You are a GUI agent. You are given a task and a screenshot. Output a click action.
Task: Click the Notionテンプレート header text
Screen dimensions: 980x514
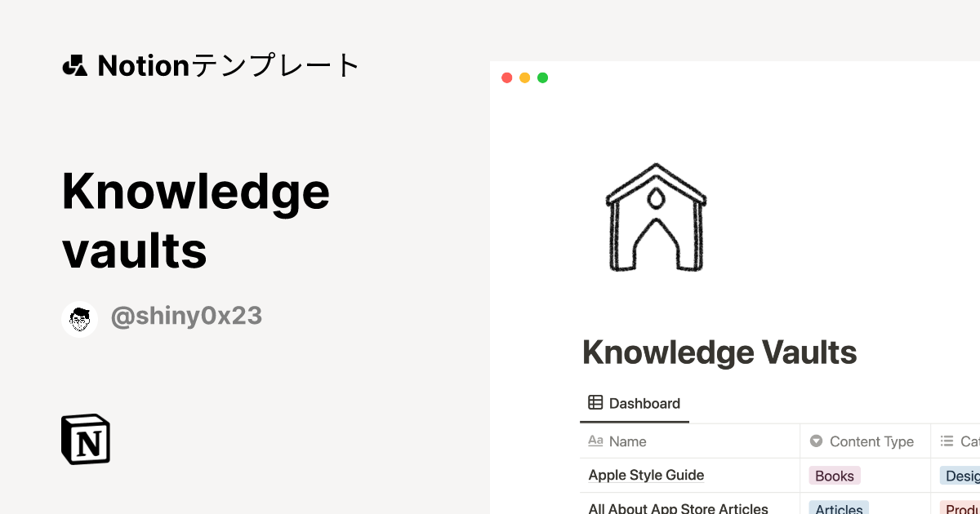pyautogui.click(x=227, y=64)
